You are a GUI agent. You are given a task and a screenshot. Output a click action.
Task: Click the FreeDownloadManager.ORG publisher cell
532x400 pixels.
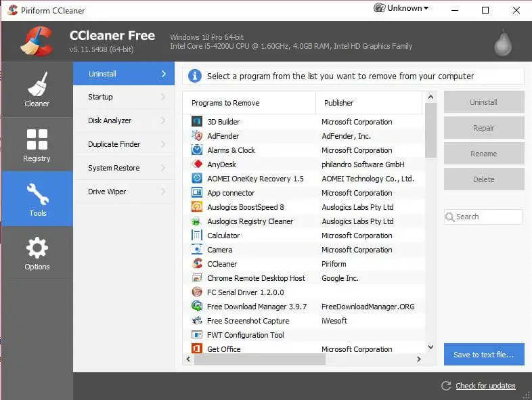(x=368, y=307)
